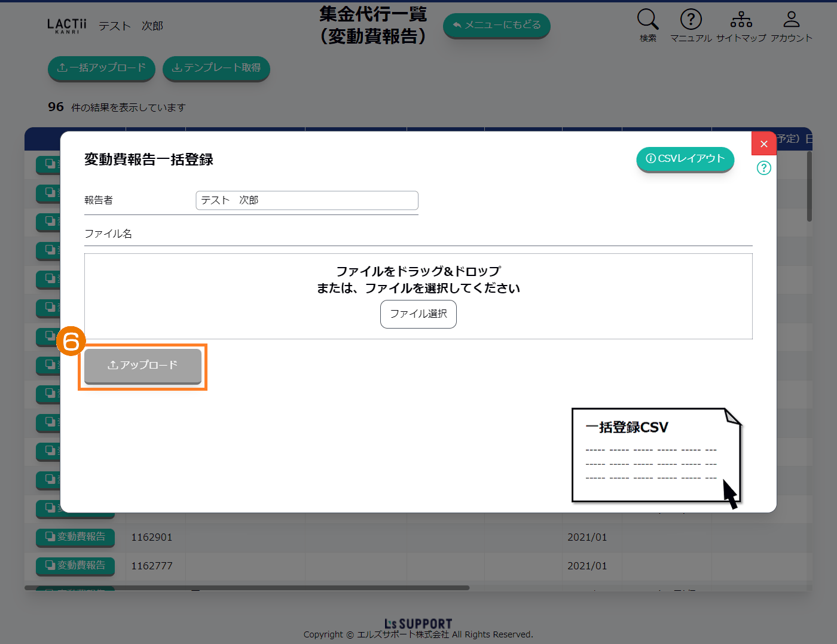Close the bulk registration dialog with red X

coord(763,144)
